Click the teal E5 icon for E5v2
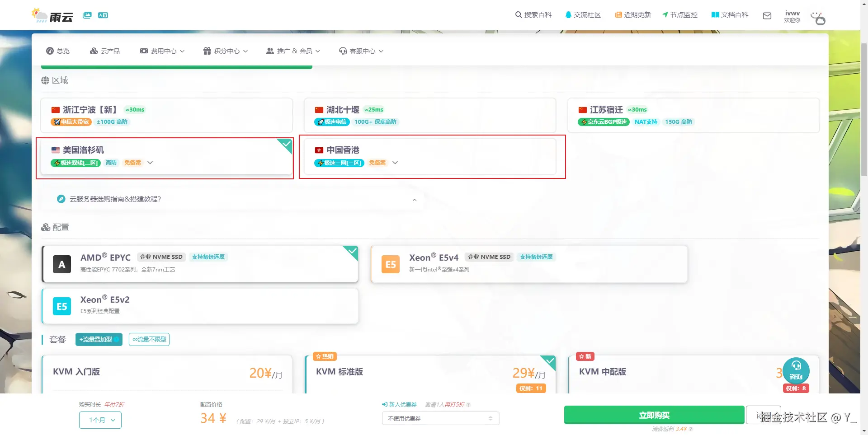This screenshot has width=868, height=435. (62, 306)
